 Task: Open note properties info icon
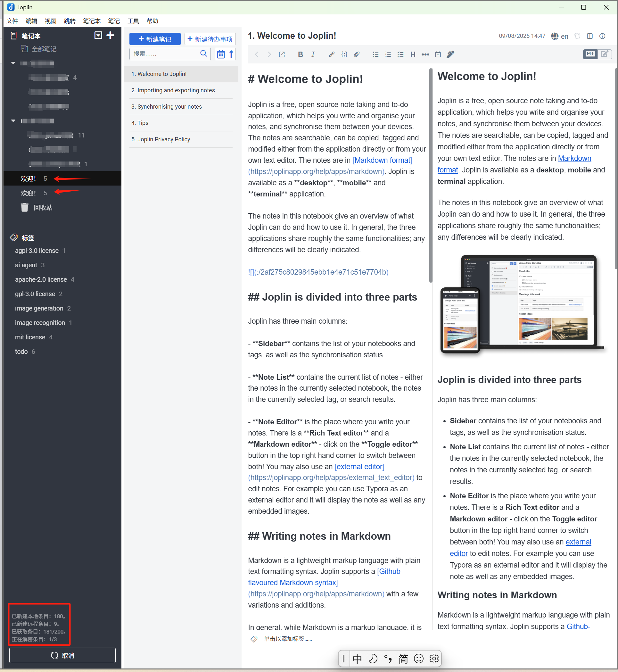(x=602, y=36)
